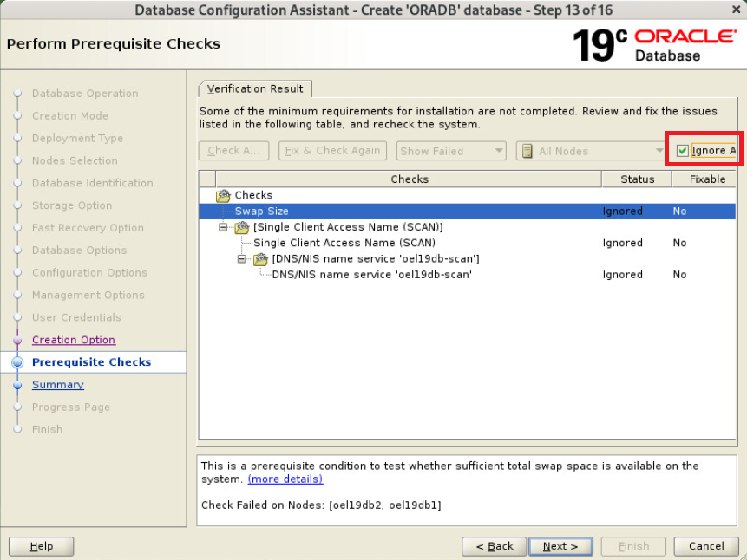Click the Database Operation step label

coord(85,94)
